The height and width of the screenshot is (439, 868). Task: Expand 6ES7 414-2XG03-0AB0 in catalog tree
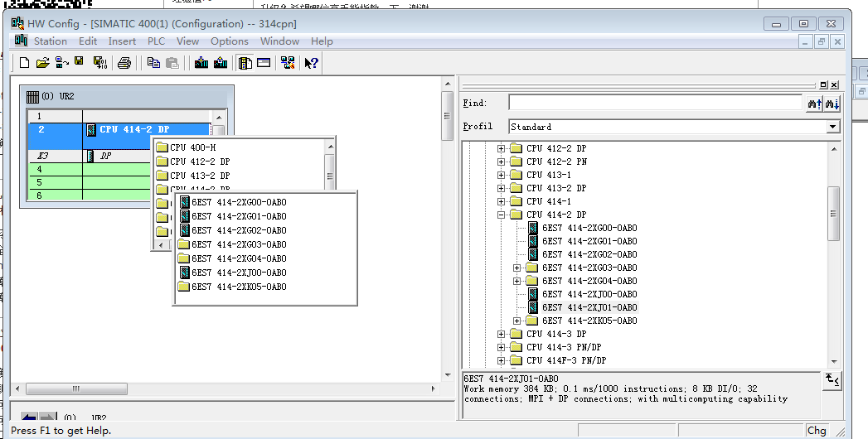517,268
